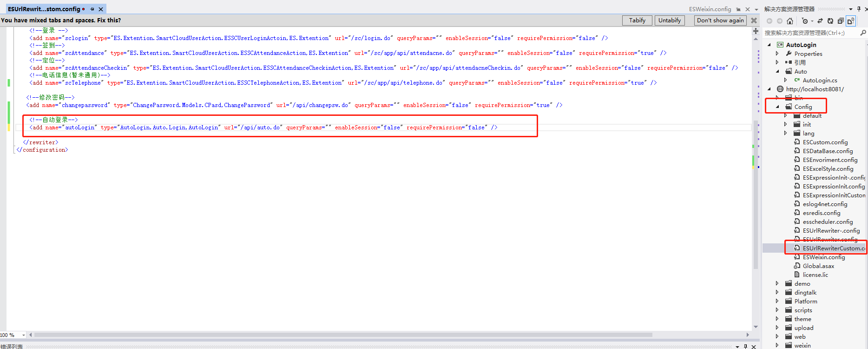The height and width of the screenshot is (349, 868).
Task: Switch to the ESWeixin.config tab
Action: (x=710, y=9)
